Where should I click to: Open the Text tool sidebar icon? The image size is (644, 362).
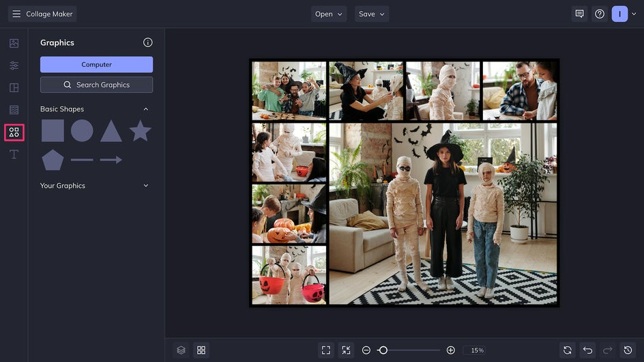(x=14, y=154)
